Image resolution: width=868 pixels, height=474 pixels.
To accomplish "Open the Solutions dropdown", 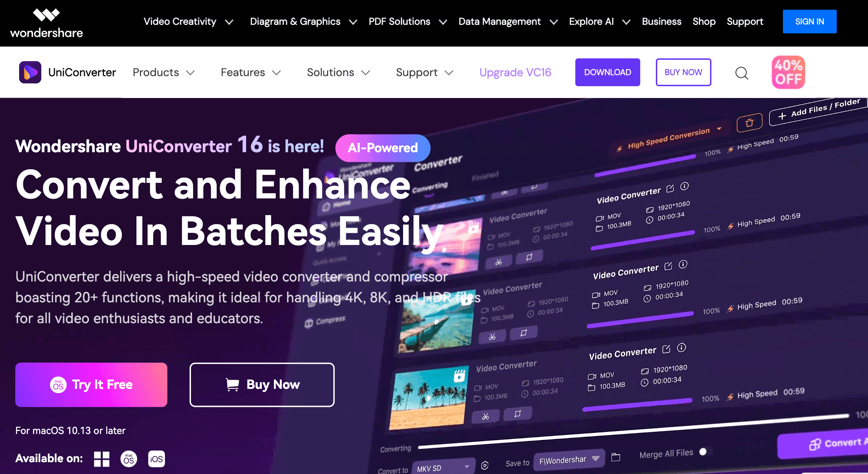I will [x=339, y=72].
